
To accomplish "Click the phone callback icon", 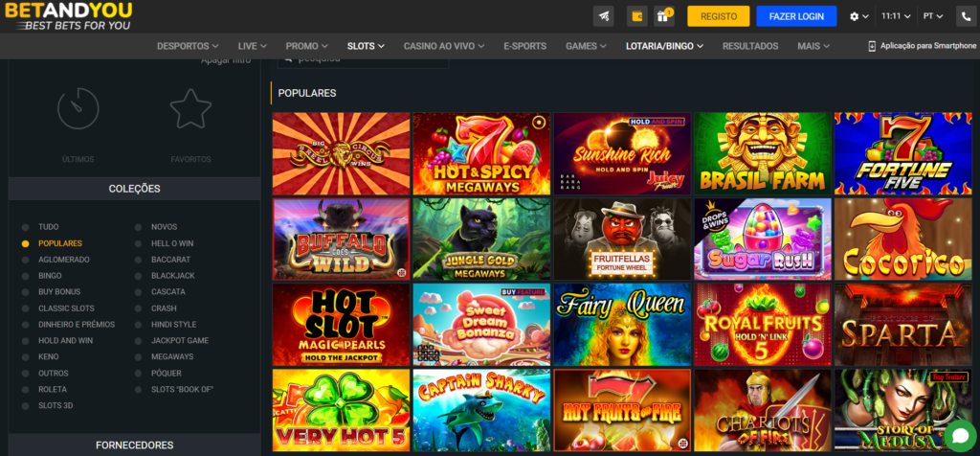I will [x=967, y=16].
